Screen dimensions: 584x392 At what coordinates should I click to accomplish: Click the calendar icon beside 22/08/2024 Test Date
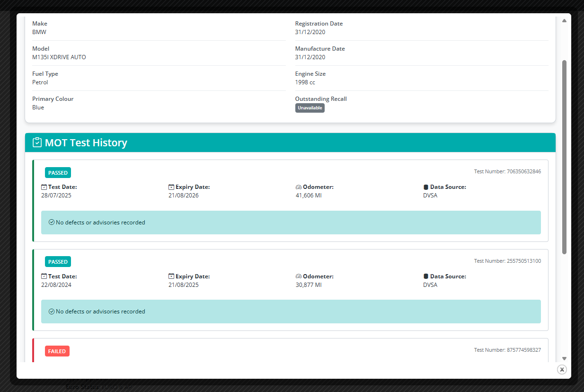tap(44, 276)
